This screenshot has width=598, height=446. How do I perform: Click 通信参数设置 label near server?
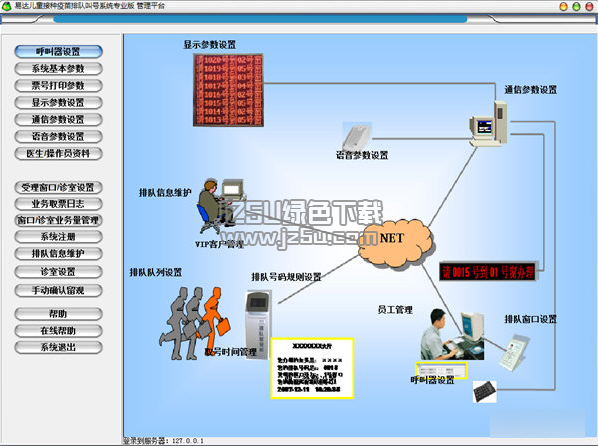[x=530, y=90]
